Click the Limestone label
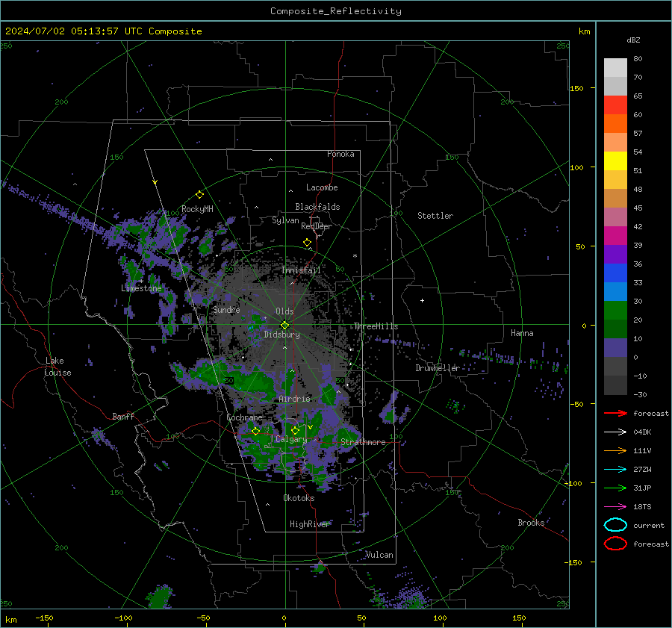 click(x=141, y=288)
